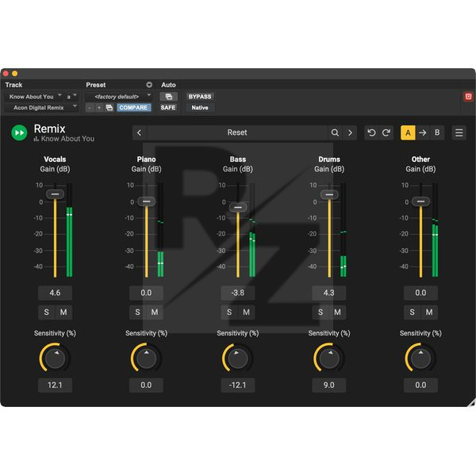The height and width of the screenshot is (476, 476).
Task: Click the red target icon at top right
Action: 468,97
